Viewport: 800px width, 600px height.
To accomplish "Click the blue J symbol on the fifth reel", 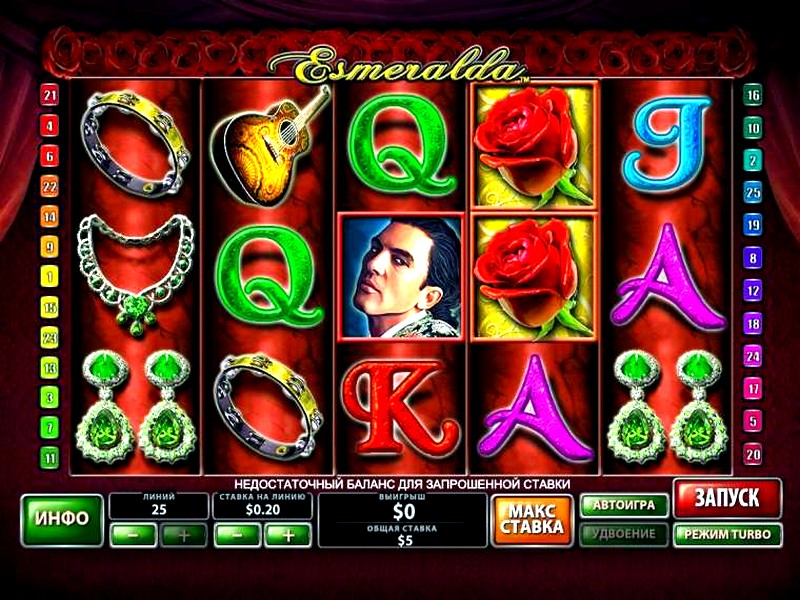I will coord(666,144).
